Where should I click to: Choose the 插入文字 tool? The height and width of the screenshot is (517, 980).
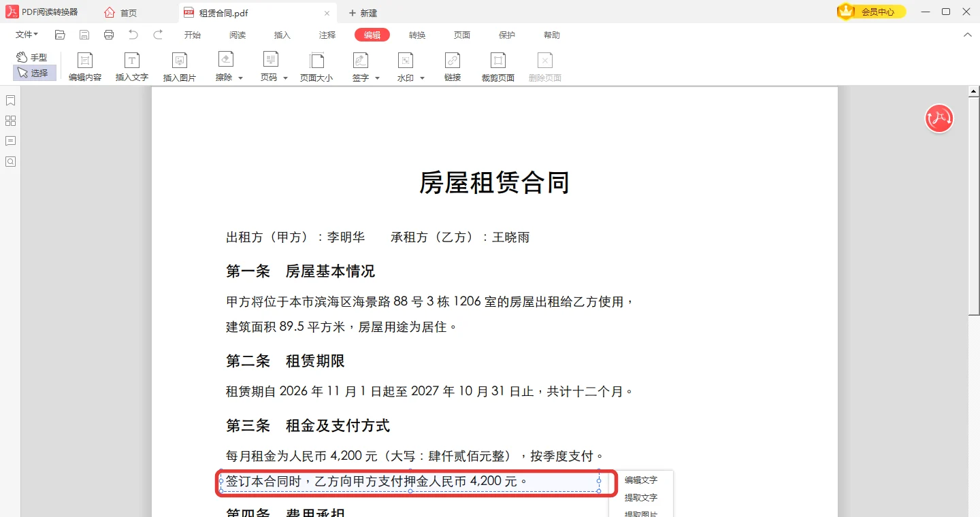coord(132,67)
